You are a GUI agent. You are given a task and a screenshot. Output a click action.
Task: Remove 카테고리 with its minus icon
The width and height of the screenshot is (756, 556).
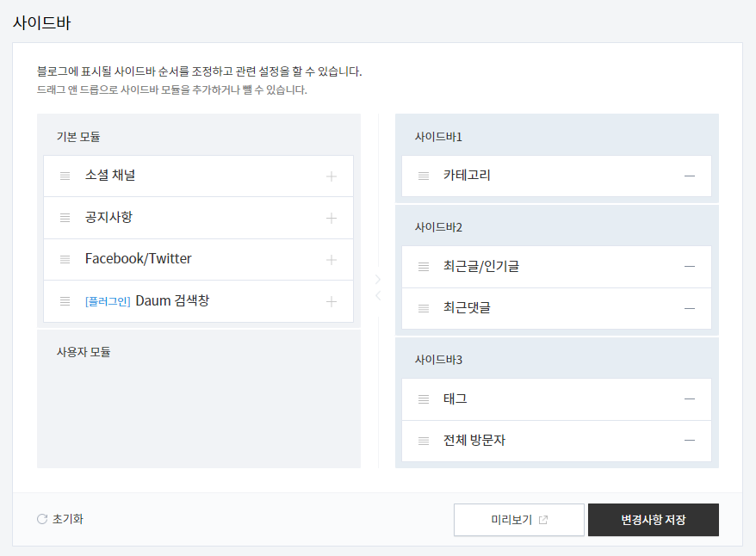690,176
